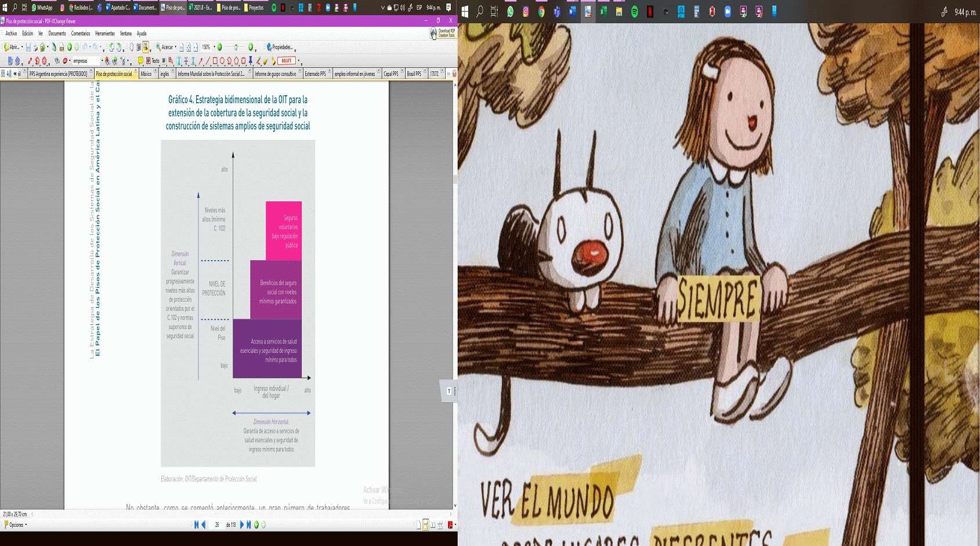Show hidden document tabs overflow arrow
Image resolution: width=980 pixels, height=546 pixels.
448,74
